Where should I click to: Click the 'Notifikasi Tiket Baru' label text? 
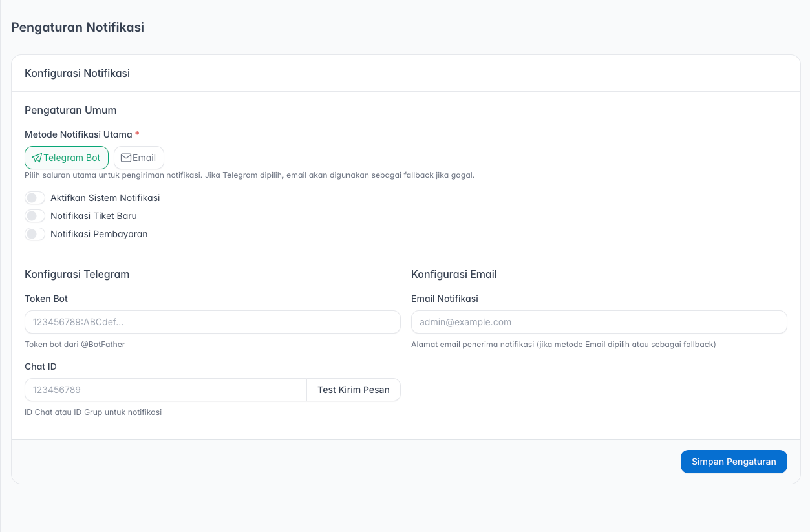point(94,216)
